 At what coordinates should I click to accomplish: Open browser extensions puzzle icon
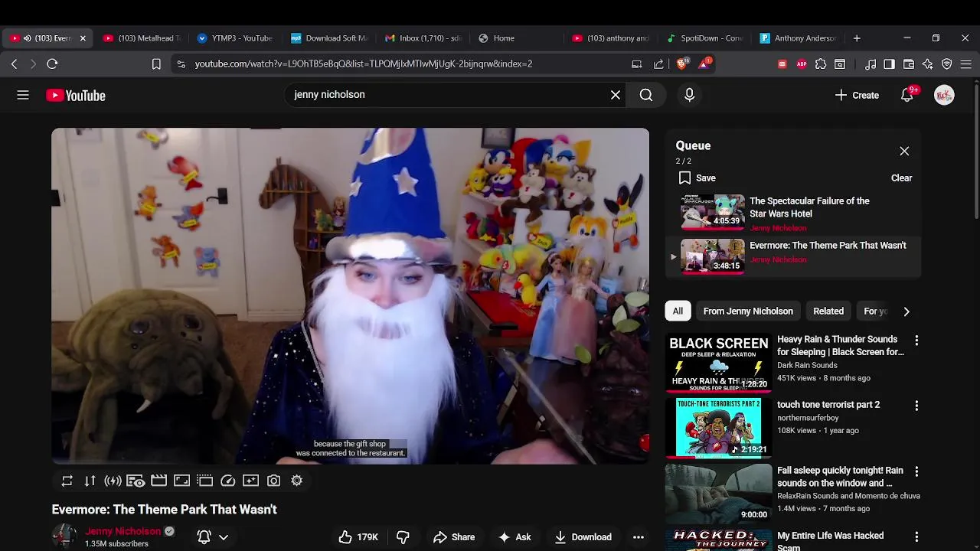tap(821, 64)
